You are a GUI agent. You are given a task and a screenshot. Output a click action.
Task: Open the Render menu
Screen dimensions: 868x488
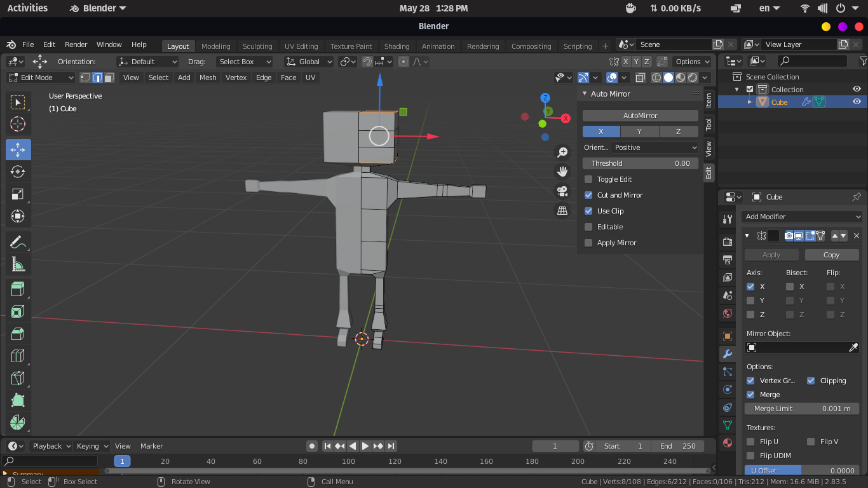[76, 44]
